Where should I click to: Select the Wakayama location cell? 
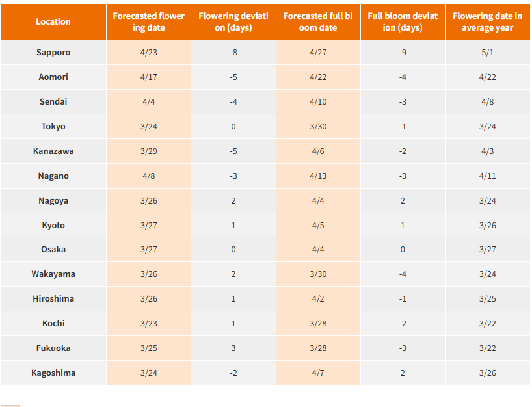point(53,274)
